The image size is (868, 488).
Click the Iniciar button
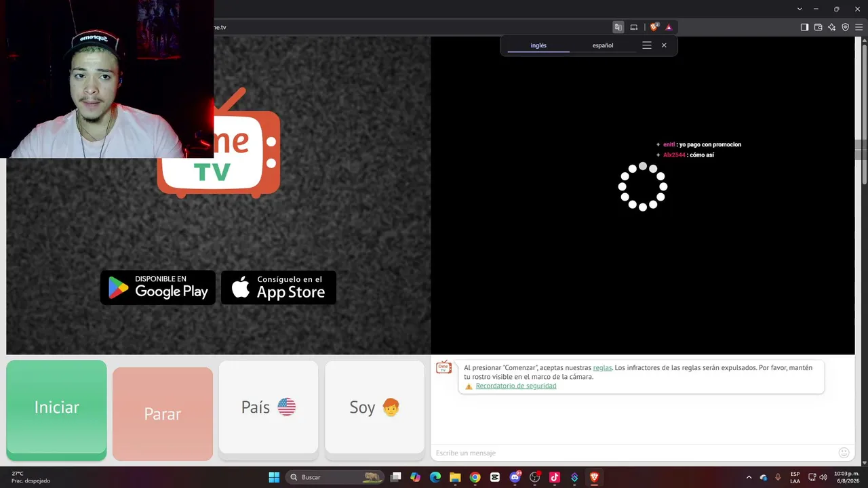click(x=56, y=407)
